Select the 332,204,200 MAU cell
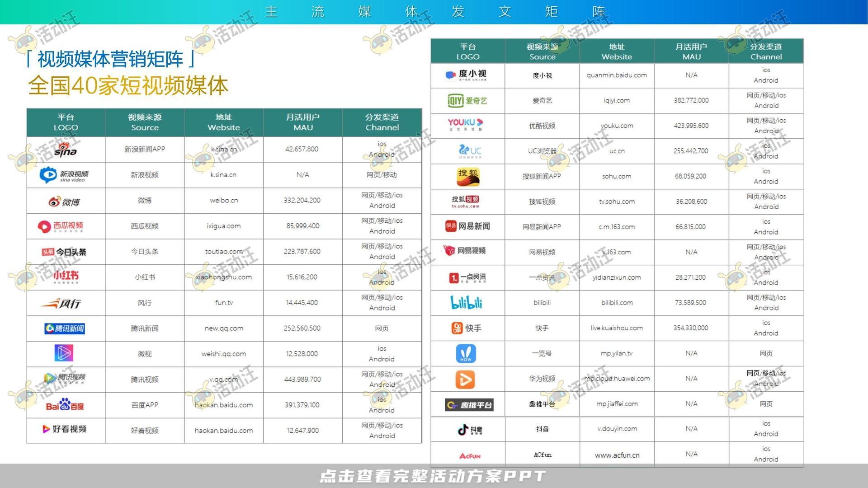This screenshot has height=488, width=868. point(302,200)
